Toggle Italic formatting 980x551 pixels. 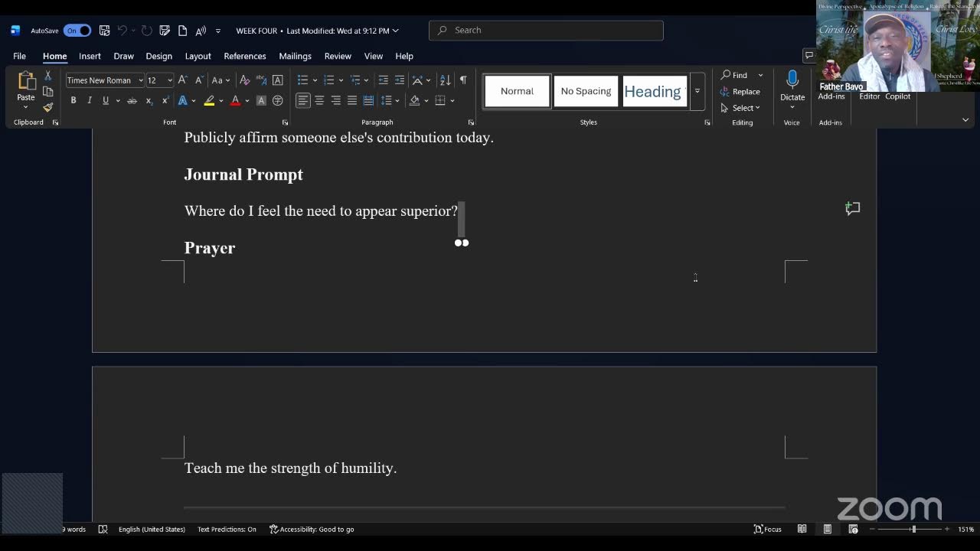tap(90, 100)
